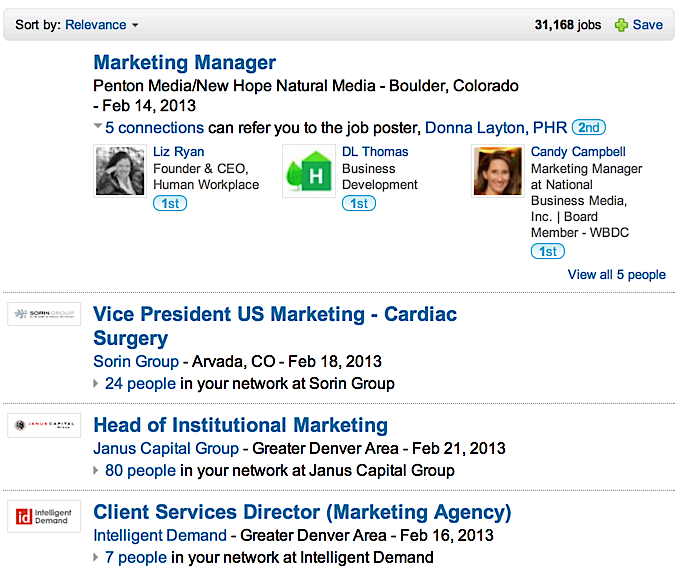Viewport: 680px width, 577px height.
Task: Collapse the 5 connections referral list
Action: [x=98, y=126]
